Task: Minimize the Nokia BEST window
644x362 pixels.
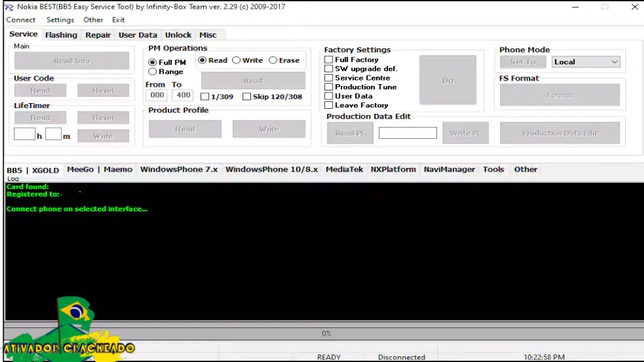Action: pyautogui.click(x=575, y=7)
